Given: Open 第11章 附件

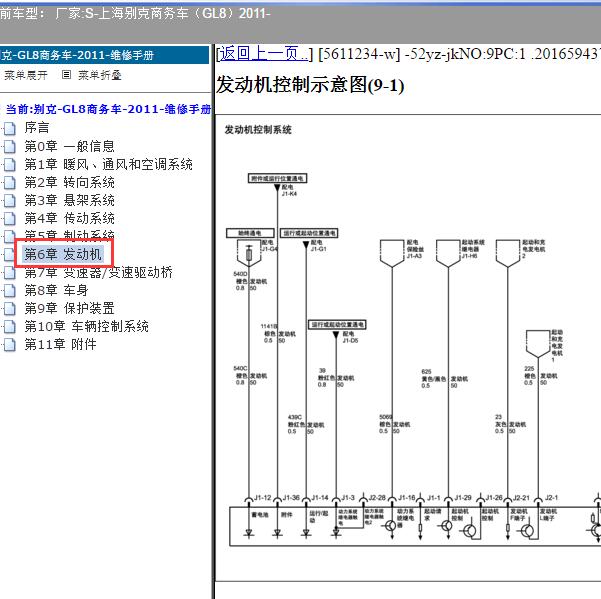Looking at the screenshot, I should [x=61, y=345].
